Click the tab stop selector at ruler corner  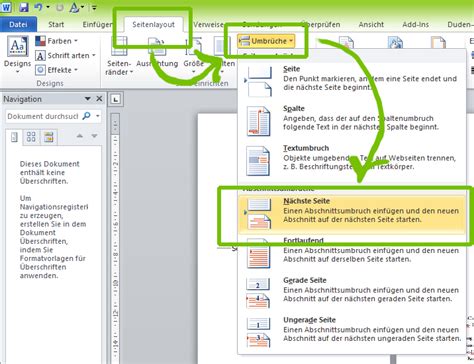pos(116,99)
